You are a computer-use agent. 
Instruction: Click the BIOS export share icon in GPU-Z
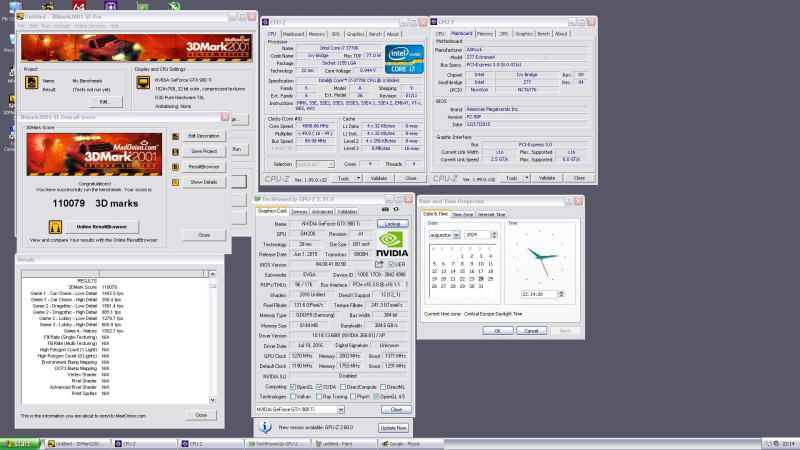pyautogui.click(x=379, y=264)
